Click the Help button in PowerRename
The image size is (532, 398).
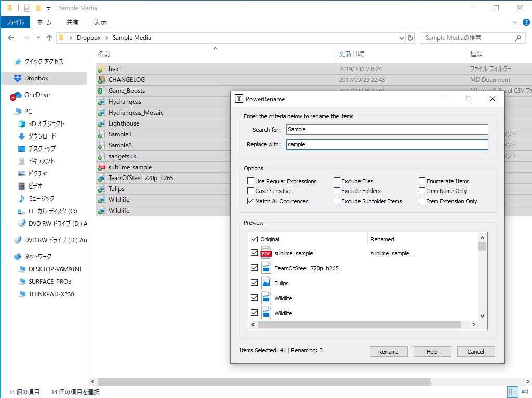tap(432, 351)
